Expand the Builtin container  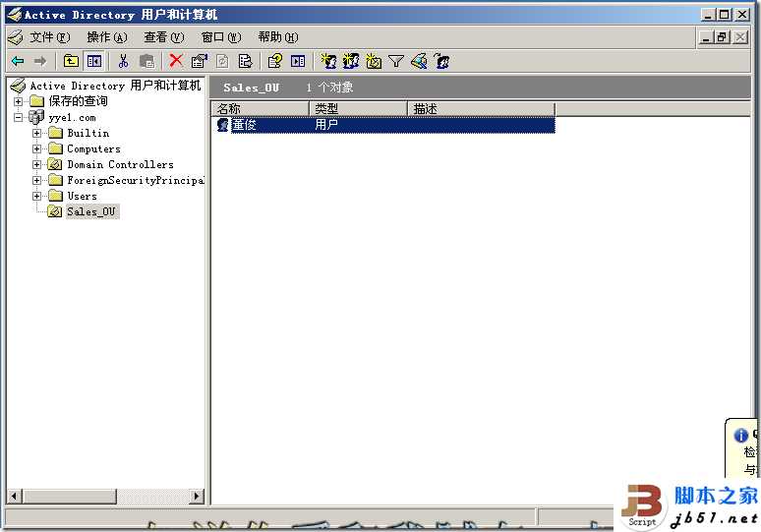point(37,133)
